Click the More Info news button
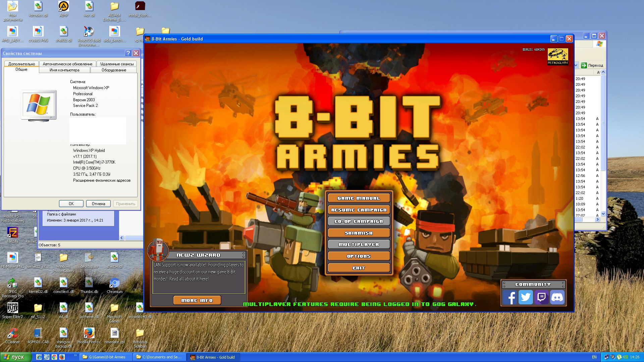Screen dimensions: 644x362 pyautogui.click(x=197, y=300)
